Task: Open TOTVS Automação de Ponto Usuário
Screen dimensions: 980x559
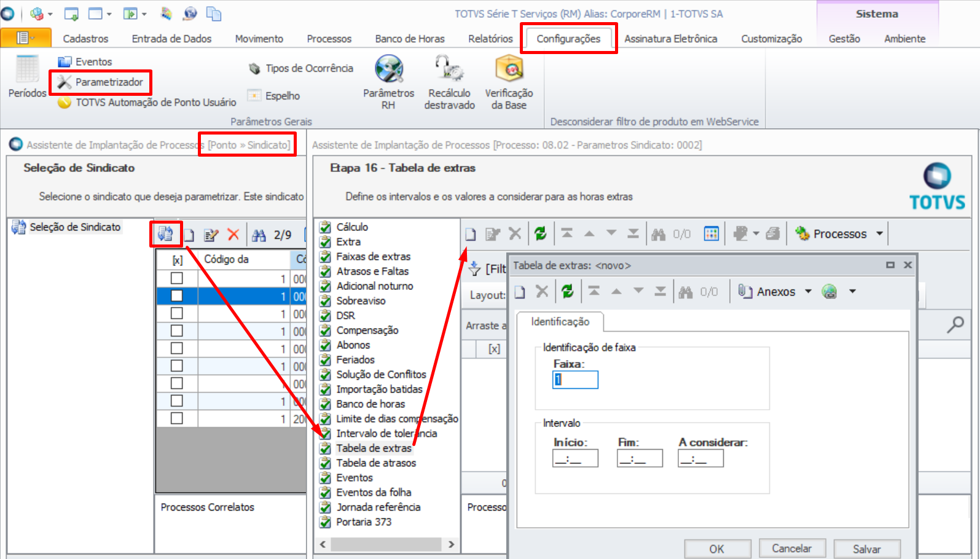Action: (147, 102)
